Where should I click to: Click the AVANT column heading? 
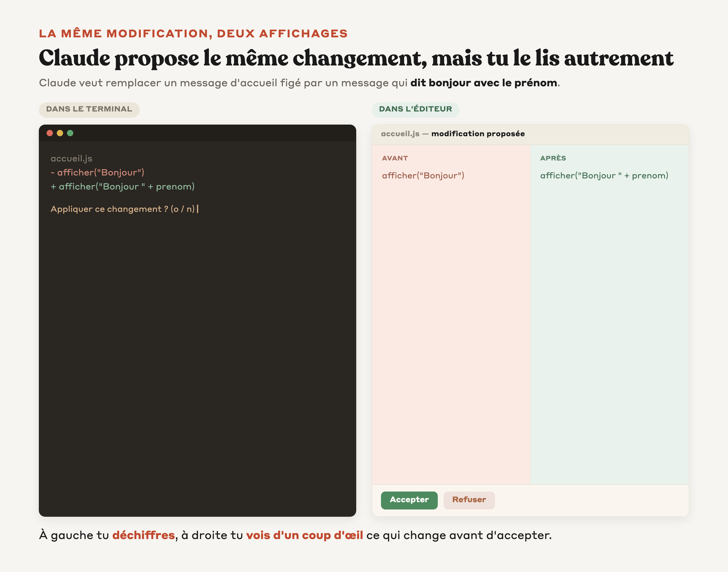click(x=395, y=158)
